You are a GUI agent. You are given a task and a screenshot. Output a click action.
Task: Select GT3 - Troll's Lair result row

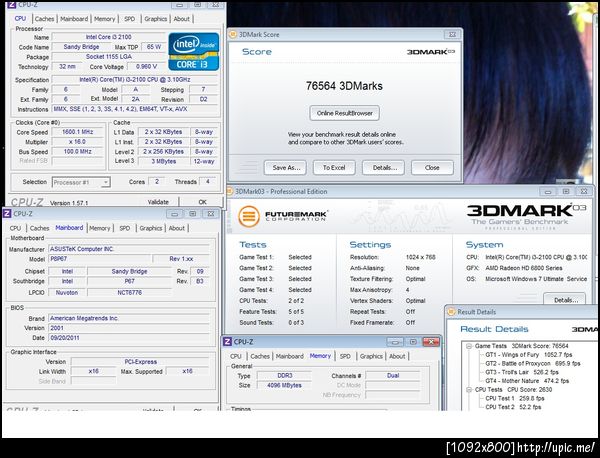pos(522,372)
